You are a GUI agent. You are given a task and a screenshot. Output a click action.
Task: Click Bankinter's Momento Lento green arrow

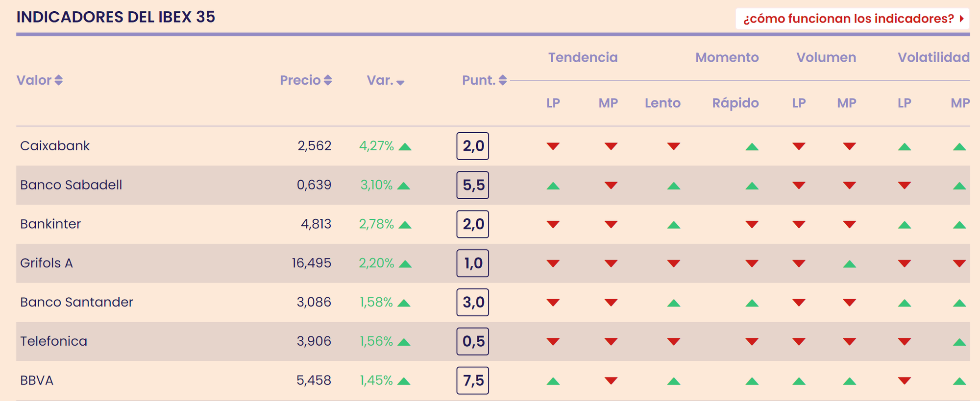[674, 225]
